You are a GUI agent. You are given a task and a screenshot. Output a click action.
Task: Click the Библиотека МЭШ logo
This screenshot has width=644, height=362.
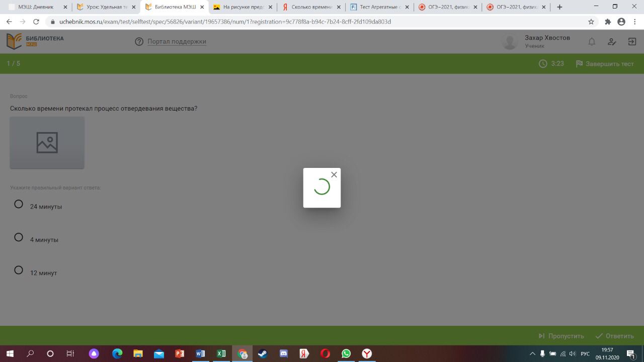pyautogui.click(x=35, y=41)
